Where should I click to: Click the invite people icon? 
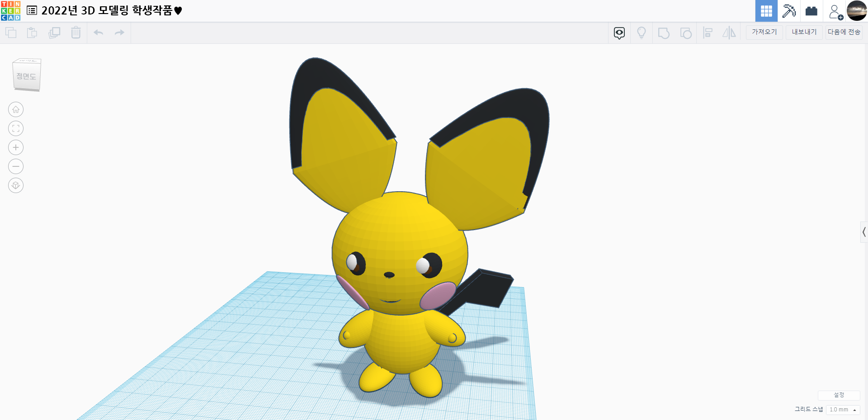[x=835, y=12]
